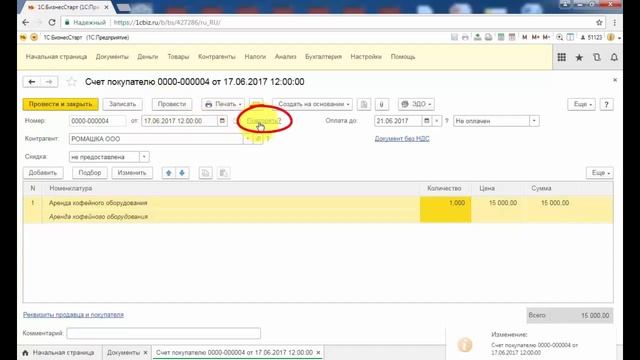The height and width of the screenshot is (360, 640).
Task: Open the Налоги menu
Action: [255, 57]
